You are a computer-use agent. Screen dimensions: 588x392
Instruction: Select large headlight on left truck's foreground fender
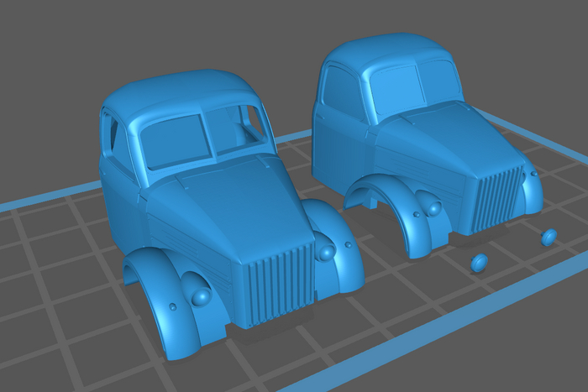pyautogui.click(x=201, y=295)
